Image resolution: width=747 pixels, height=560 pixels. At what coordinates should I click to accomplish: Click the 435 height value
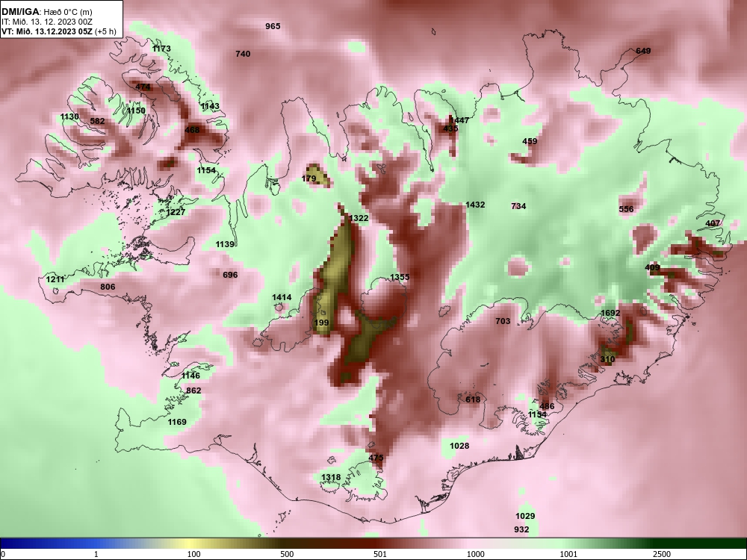pyautogui.click(x=450, y=128)
